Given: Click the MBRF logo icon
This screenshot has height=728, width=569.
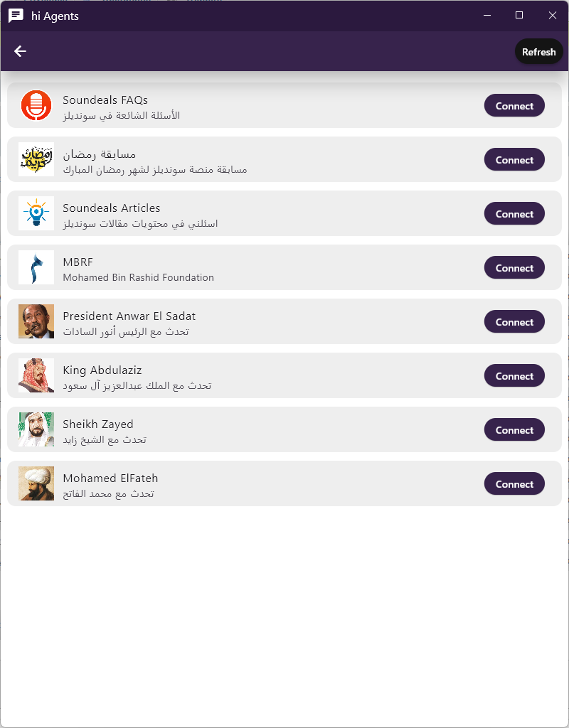Looking at the screenshot, I should (36, 267).
